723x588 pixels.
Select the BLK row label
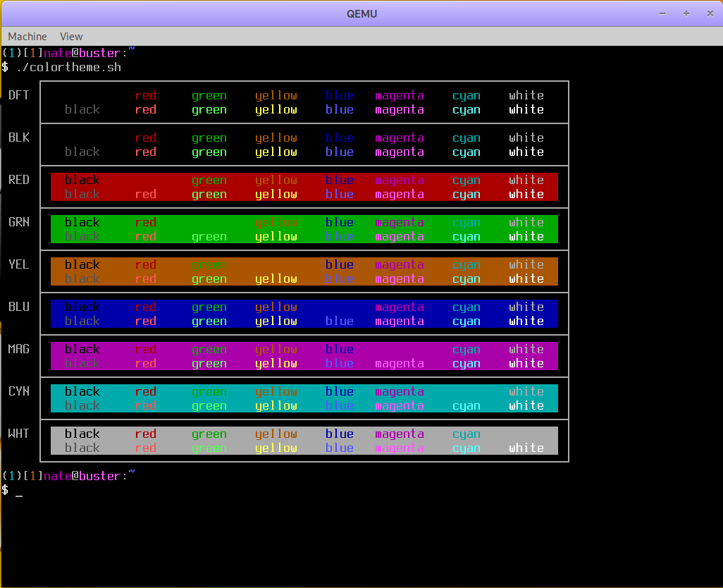coord(18,137)
